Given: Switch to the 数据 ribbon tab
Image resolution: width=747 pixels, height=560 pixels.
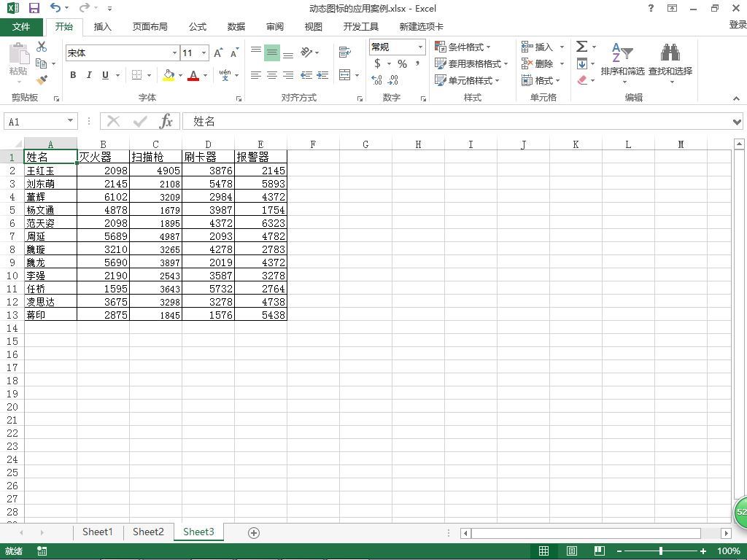Looking at the screenshot, I should 236,27.
